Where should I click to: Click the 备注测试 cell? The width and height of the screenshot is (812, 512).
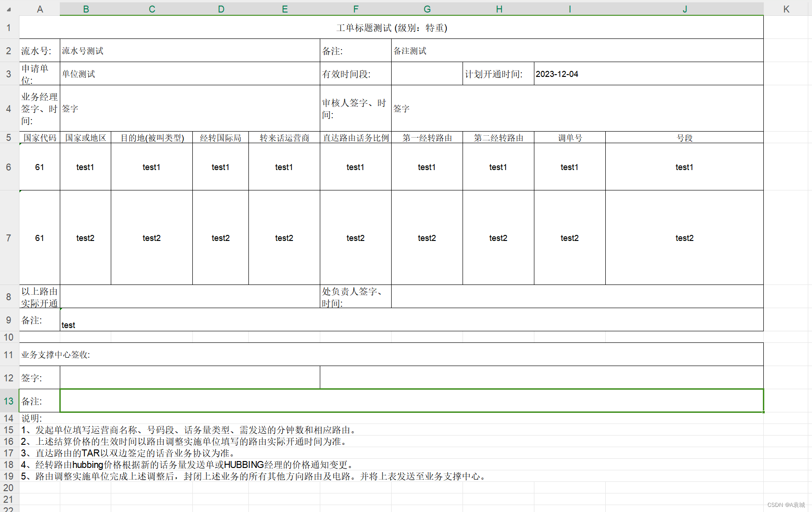[577, 51]
